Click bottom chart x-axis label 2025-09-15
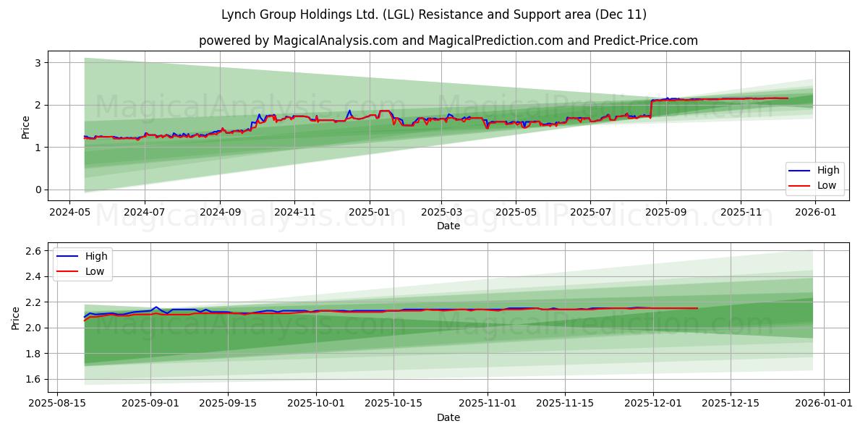 228,405
